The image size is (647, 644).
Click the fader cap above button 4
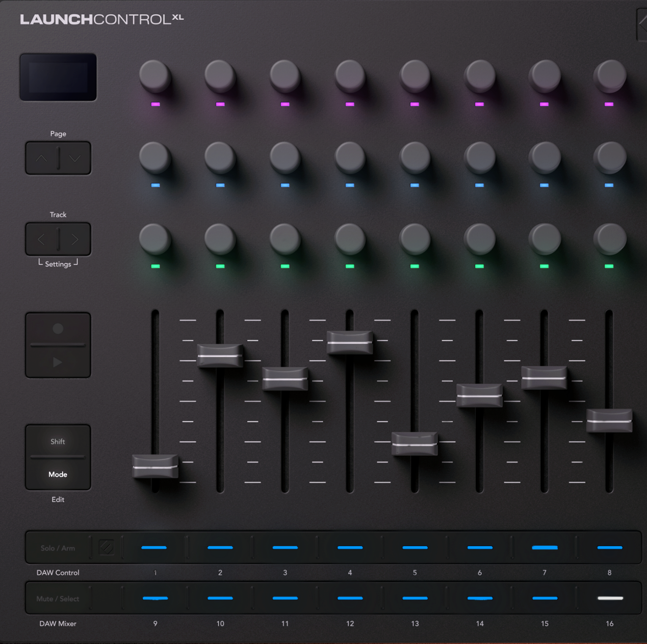tap(350, 343)
